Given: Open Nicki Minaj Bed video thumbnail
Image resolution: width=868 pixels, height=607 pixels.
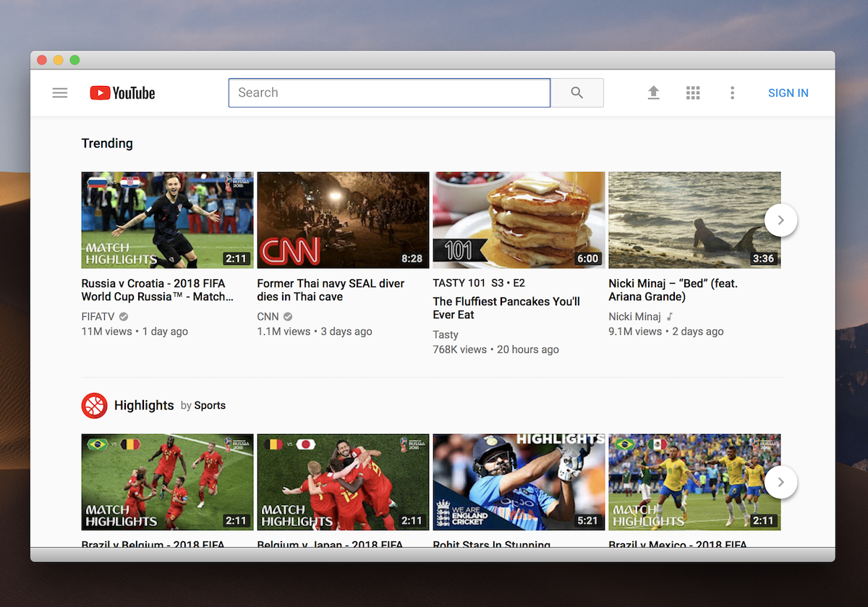Looking at the screenshot, I should [694, 220].
